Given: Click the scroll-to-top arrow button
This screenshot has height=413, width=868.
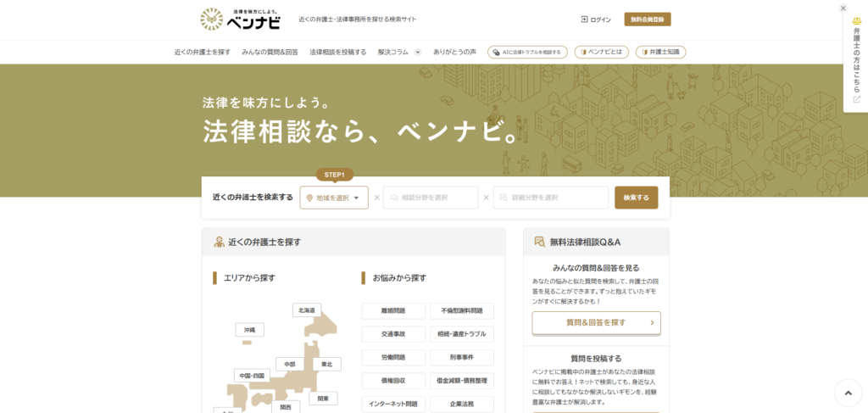Looking at the screenshot, I should 848,393.
